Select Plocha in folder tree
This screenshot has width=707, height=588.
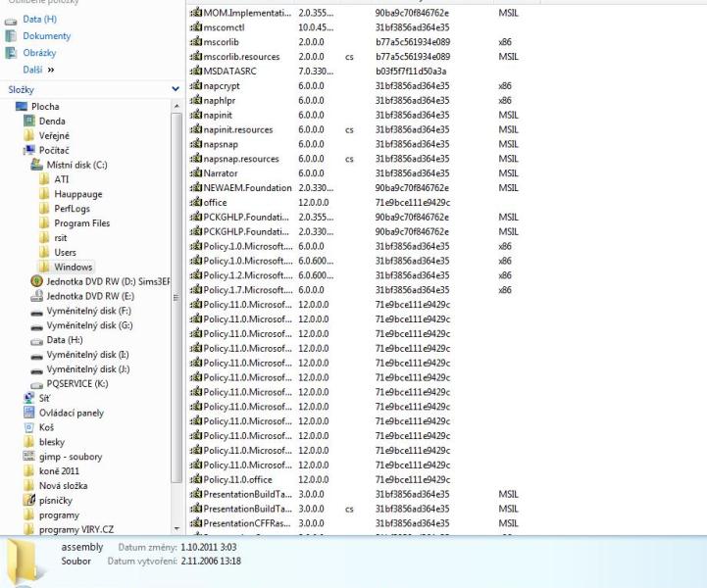45,107
